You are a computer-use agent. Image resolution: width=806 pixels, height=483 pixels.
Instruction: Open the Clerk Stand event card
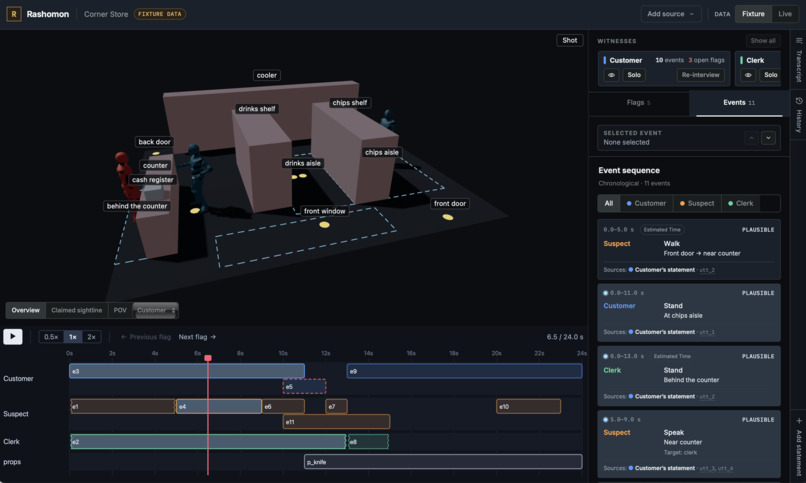[x=689, y=376]
